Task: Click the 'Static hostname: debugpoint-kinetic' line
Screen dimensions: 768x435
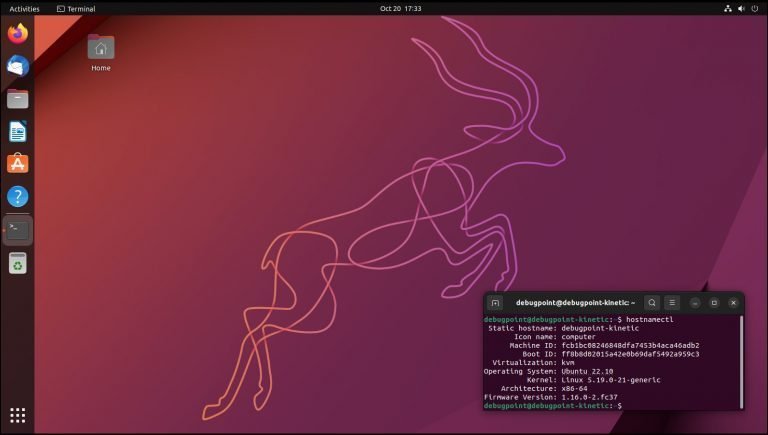Action: tap(563, 328)
